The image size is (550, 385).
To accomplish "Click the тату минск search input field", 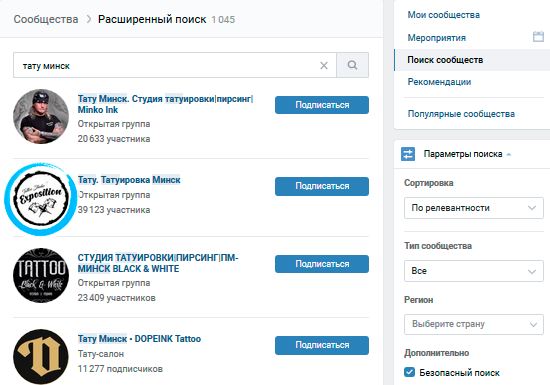I will pos(166,65).
